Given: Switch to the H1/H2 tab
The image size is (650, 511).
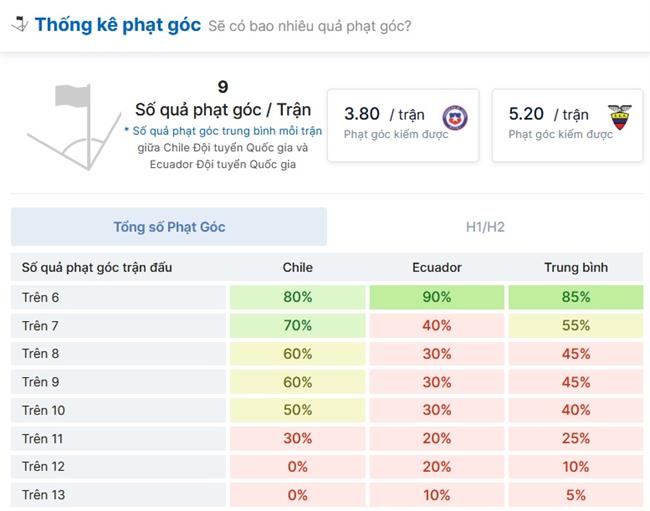Looking at the screenshot, I should (x=485, y=227).
